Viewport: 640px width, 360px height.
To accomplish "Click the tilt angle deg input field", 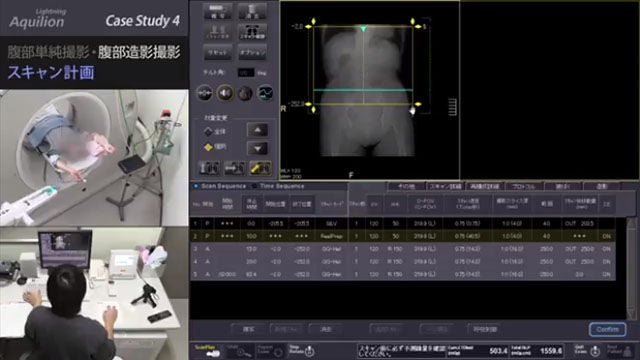I will click(x=246, y=73).
